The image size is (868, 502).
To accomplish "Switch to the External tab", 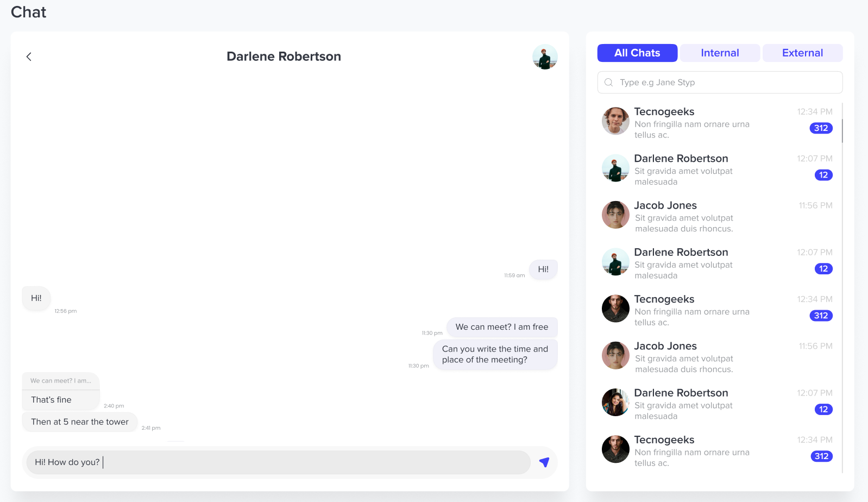I will [802, 53].
